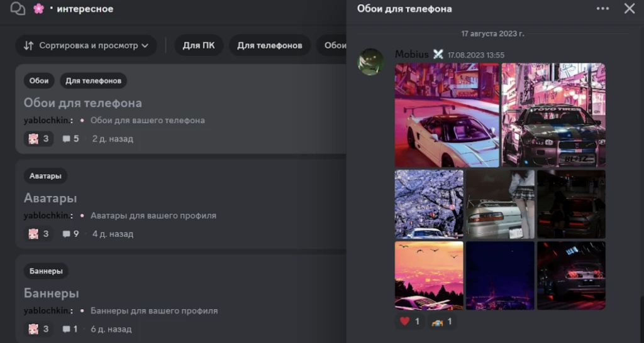644x343 pixels.
Task: Click the pink flower emoji in channel header
Action: 38,9
